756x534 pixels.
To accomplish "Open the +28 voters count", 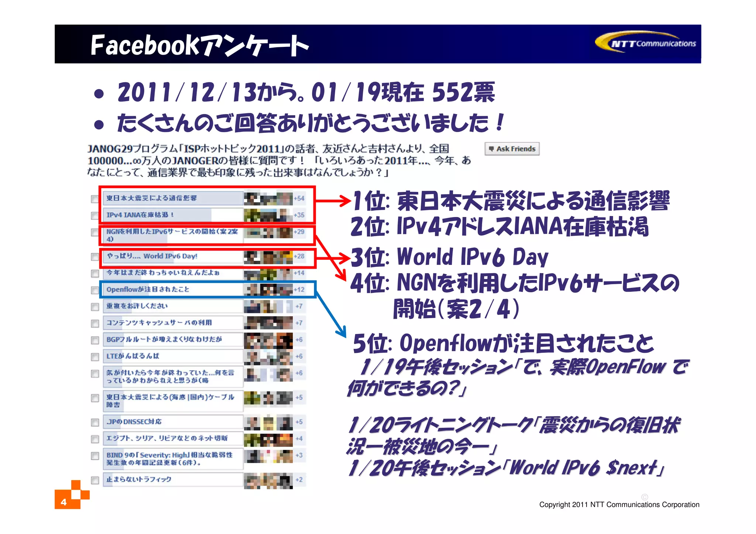I will coord(299,256).
